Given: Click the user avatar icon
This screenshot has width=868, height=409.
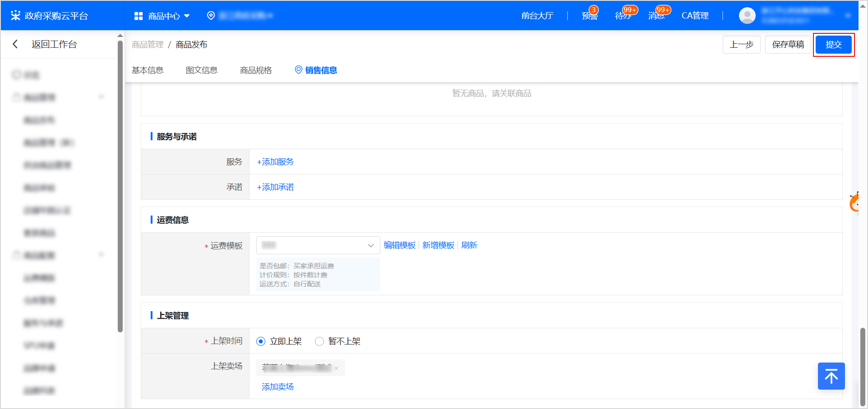Looking at the screenshot, I should [x=747, y=16].
